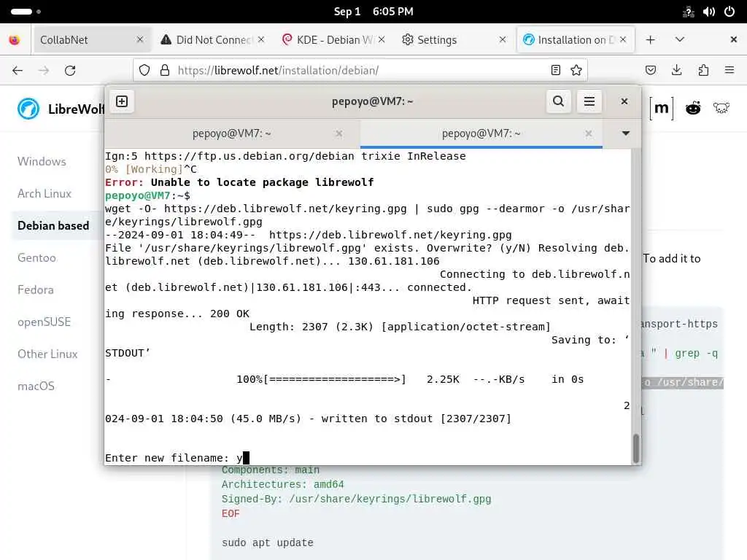Close the CollabNet tab
This screenshot has height=560, width=747.
click(x=140, y=40)
